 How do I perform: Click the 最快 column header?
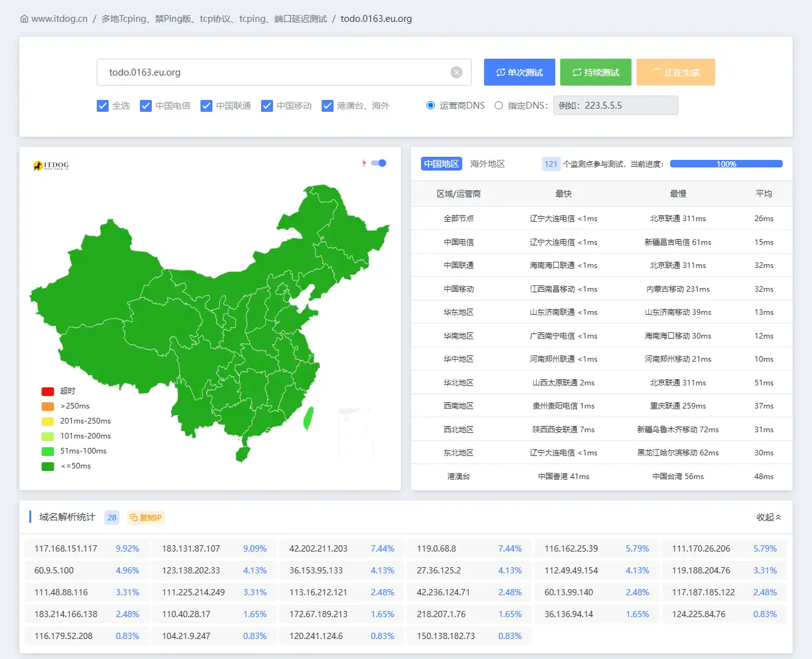pos(563,194)
